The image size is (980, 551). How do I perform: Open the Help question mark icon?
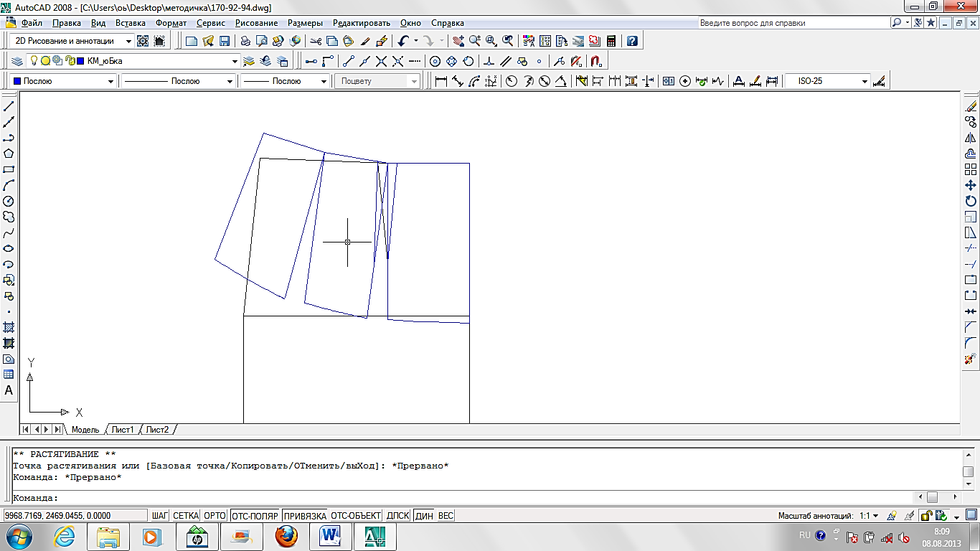[632, 41]
